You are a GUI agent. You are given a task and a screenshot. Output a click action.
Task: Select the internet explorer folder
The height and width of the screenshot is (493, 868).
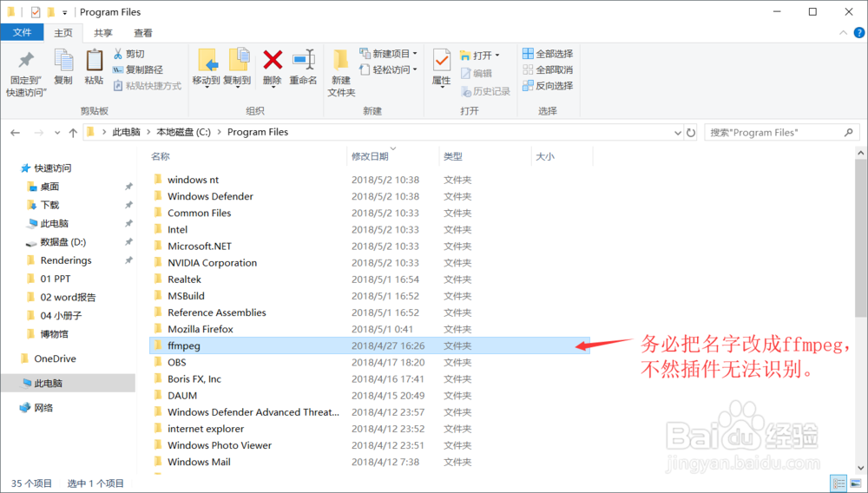point(206,429)
